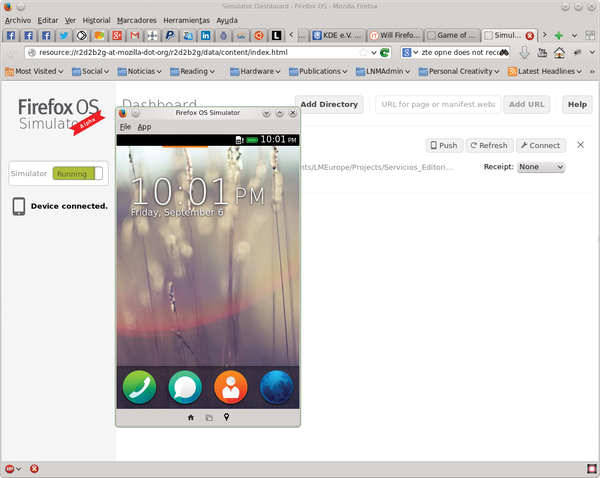Switch to the Will Firefo... tab

point(395,36)
